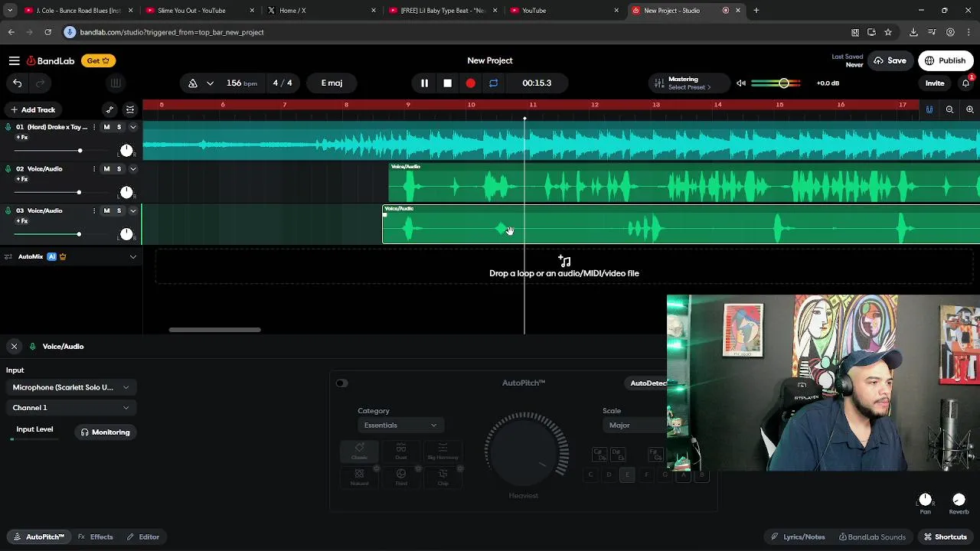This screenshot has height=551, width=980.
Task: Click track 02 microphone icon
Action: click(8, 169)
